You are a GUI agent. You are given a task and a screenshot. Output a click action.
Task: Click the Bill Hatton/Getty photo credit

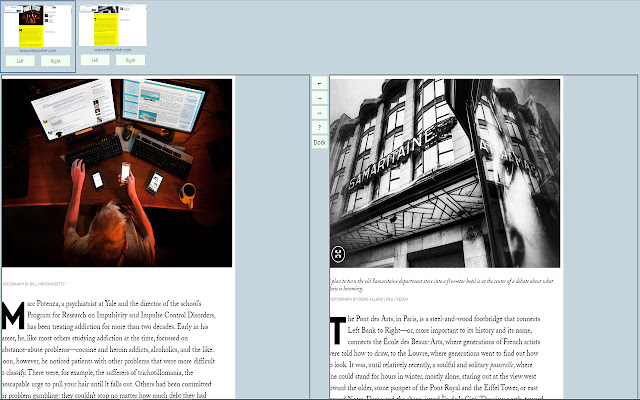[x=33, y=284]
